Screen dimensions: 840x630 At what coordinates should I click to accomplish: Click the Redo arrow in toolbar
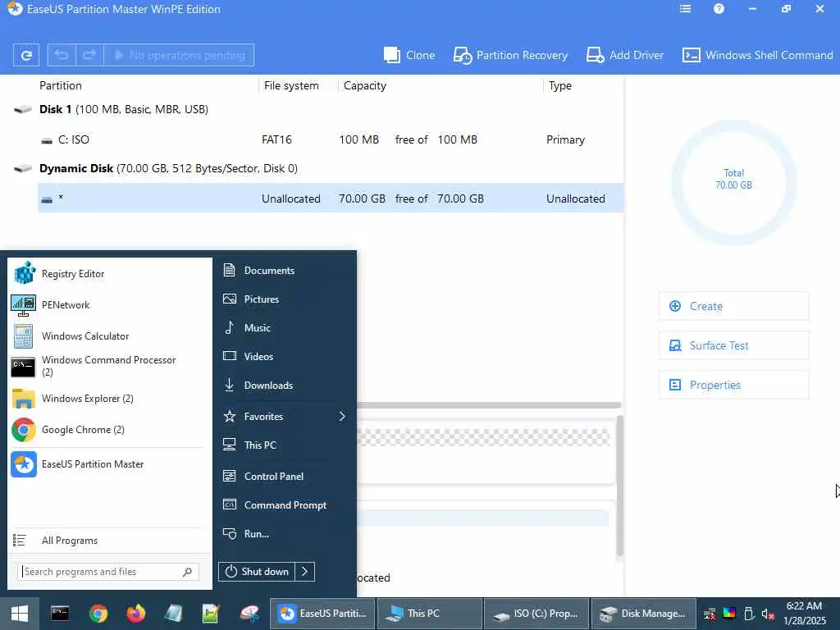[x=89, y=55]
